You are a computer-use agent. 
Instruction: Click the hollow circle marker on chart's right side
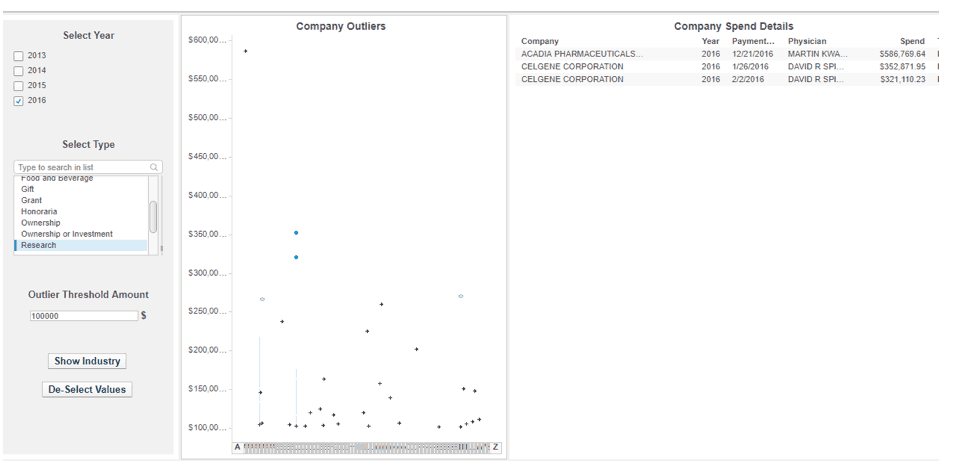coord(460,296)
